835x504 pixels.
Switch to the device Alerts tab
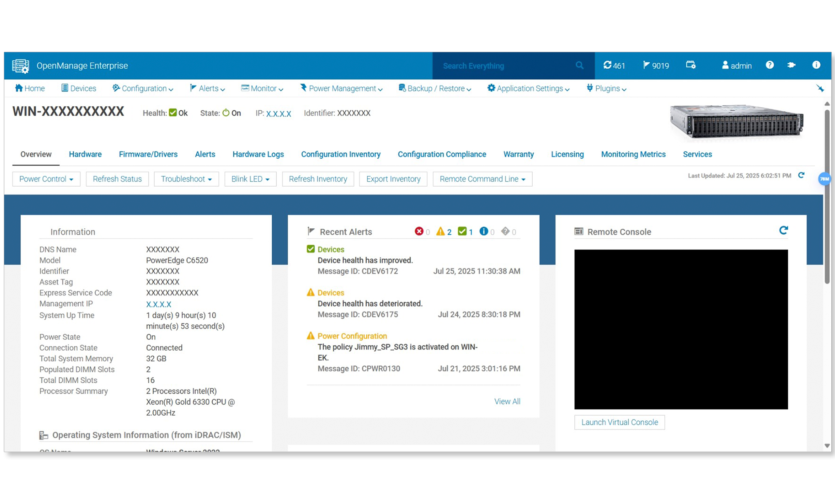[205, 154]
